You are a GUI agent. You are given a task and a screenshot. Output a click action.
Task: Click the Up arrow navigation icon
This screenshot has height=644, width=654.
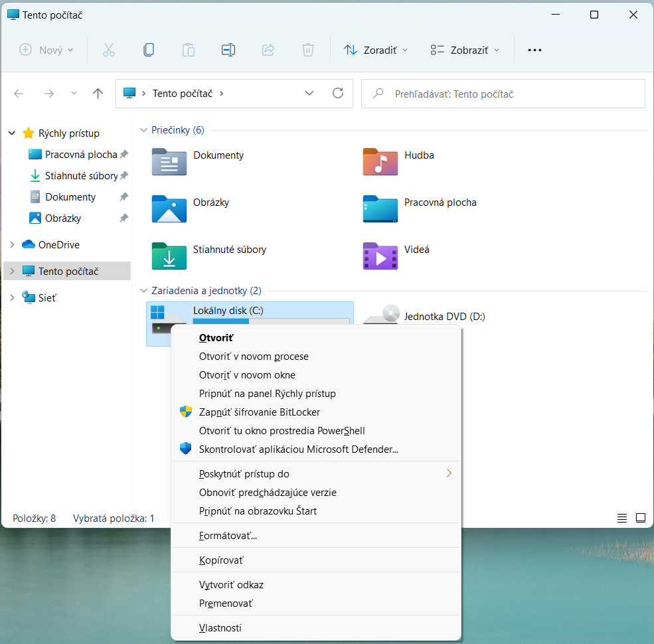tap(98, 94)
